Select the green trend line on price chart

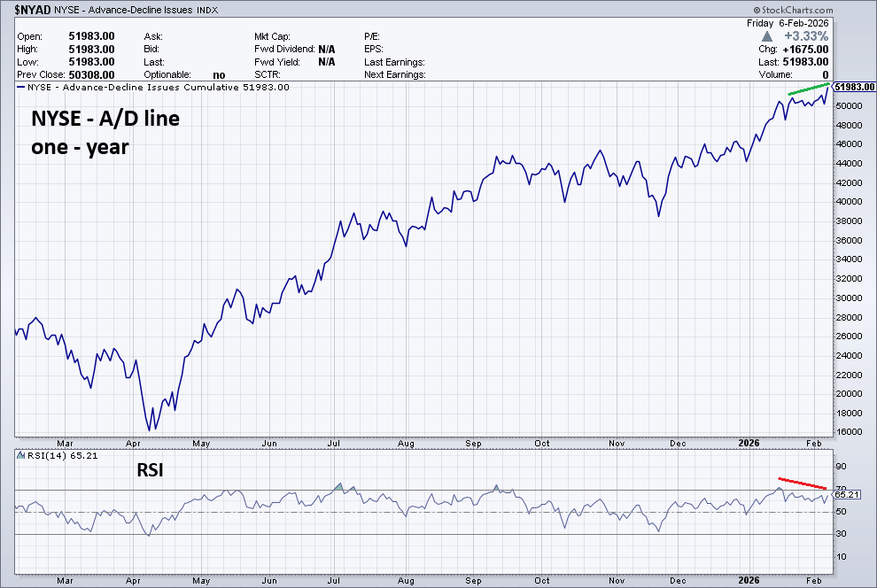coord(808,90)
